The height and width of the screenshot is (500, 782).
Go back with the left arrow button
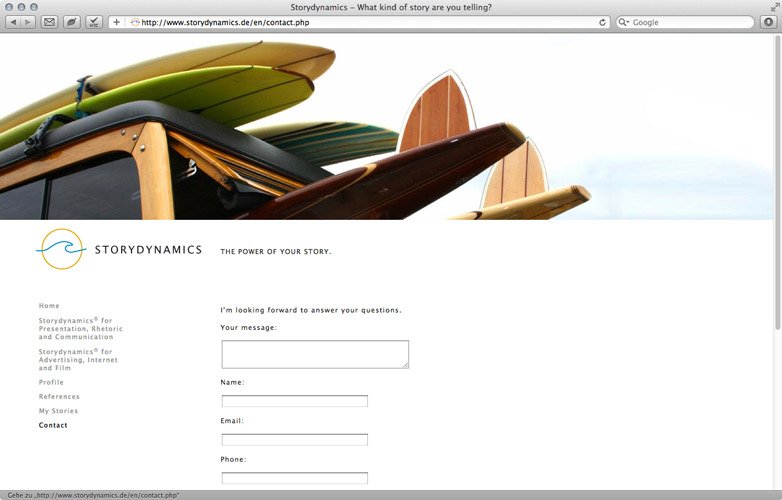(13, 22)
